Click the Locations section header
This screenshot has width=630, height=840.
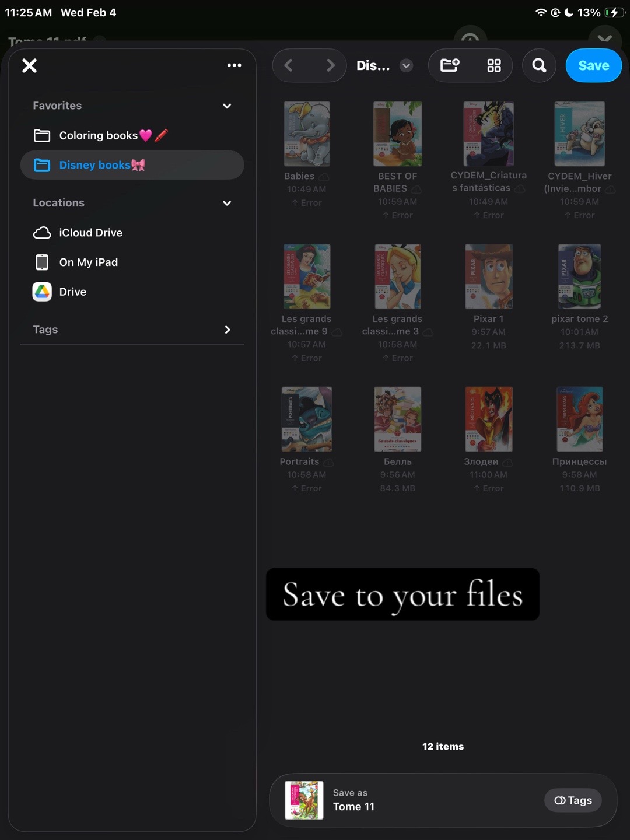(x=58, y=203)
